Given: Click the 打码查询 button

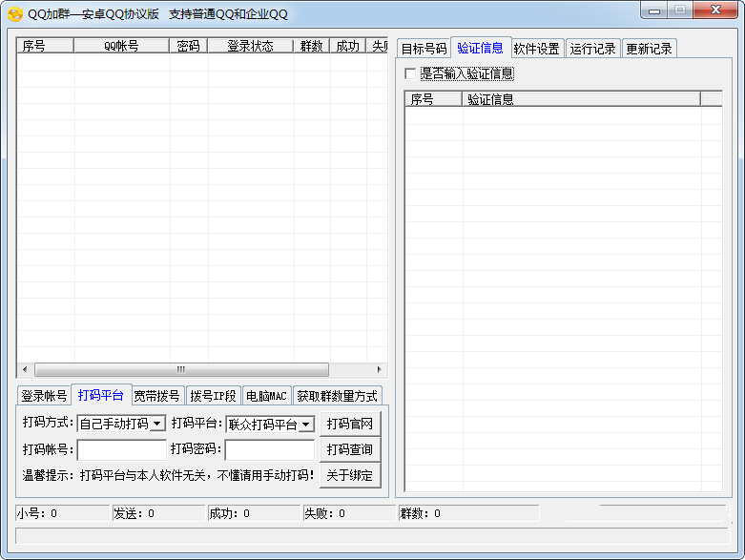Looking at the screenshot, I should click(x=350, y=449).
